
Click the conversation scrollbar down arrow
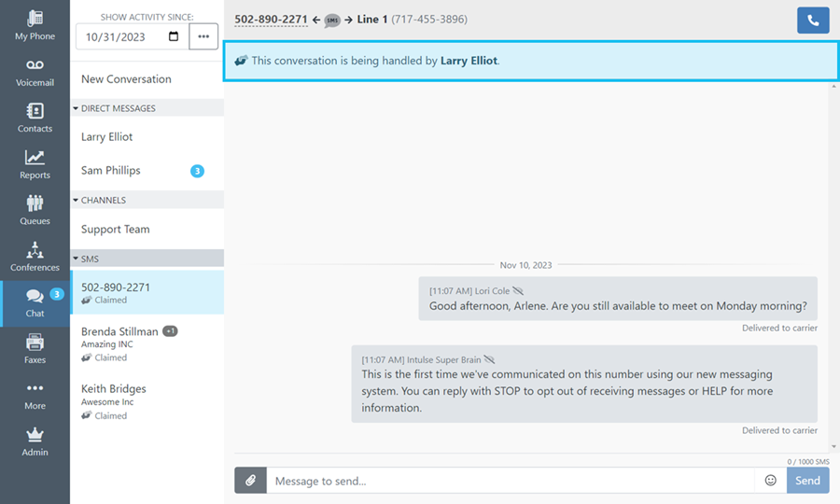coord(834,447)
